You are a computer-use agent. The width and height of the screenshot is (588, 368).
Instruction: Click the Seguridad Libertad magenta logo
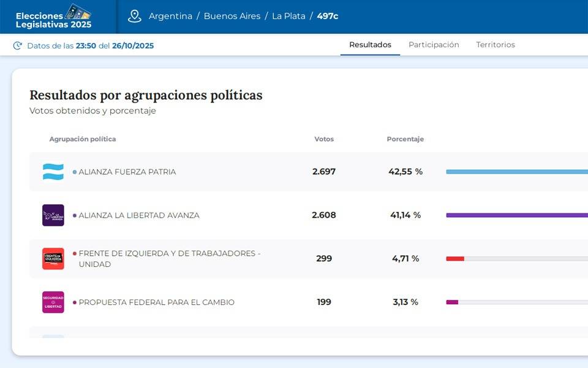tap(53, 302)
